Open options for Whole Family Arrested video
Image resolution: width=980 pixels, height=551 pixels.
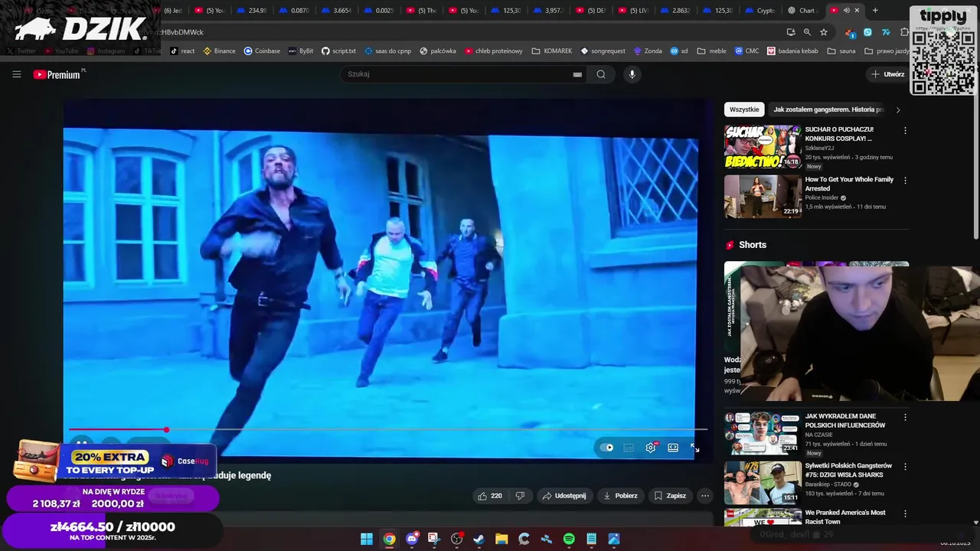click(905, 181)
